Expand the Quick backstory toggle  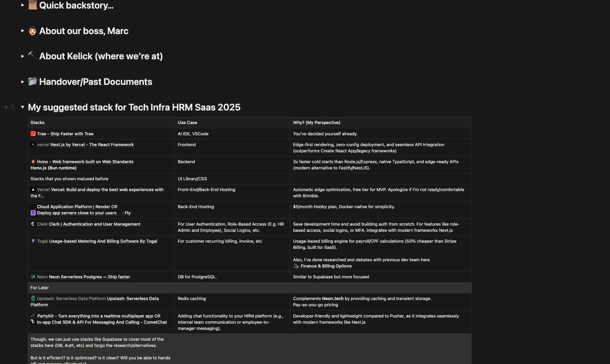click(x=23, y=5)
